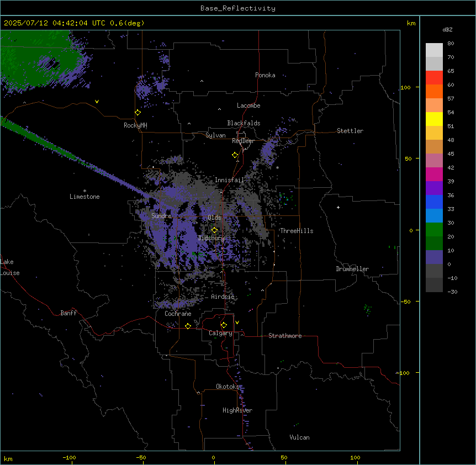
Task: Click the magenta 42 dBZ legend swatch
Action: pos(434,174)
